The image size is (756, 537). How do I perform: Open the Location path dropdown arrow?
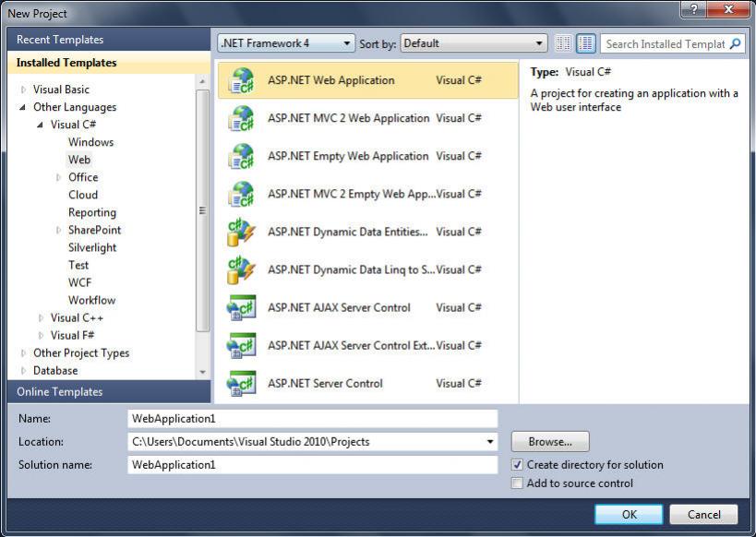(x=490, y=442)
